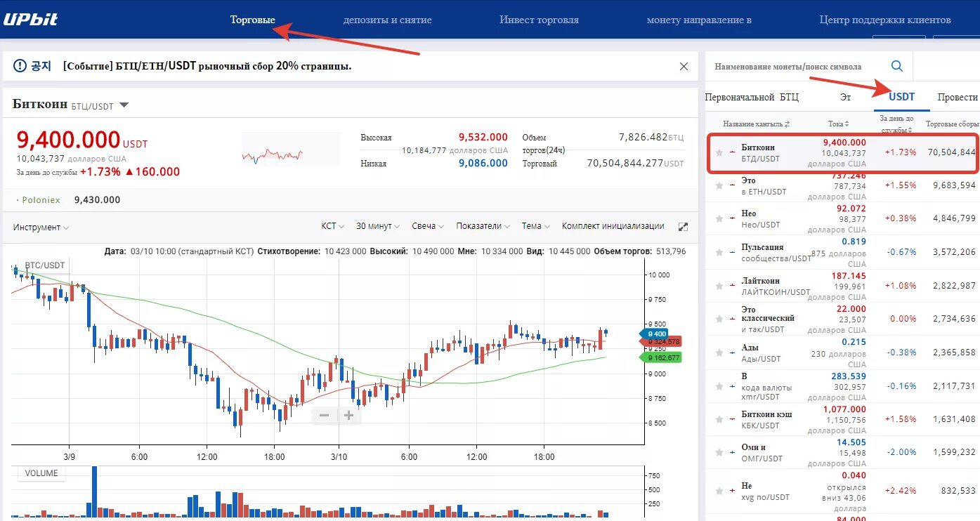Open the Тема theme dropdown
The image size is (980, 521).
click(536, 226)
